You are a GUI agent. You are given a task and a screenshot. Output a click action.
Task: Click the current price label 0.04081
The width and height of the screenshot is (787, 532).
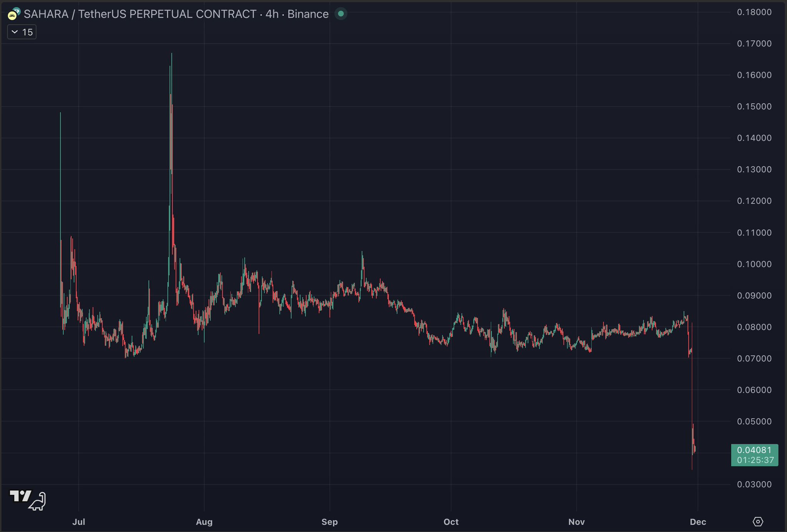[x=754, y=450]
